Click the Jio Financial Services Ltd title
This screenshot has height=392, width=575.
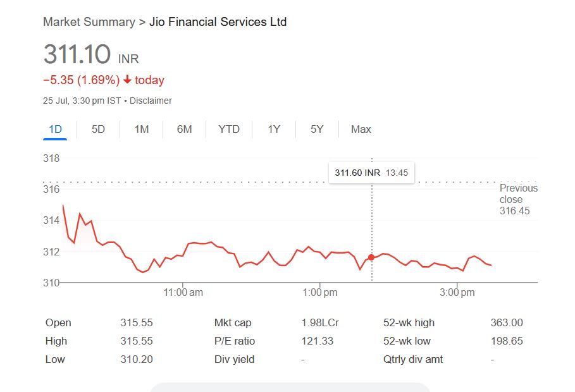pos(218,22)
